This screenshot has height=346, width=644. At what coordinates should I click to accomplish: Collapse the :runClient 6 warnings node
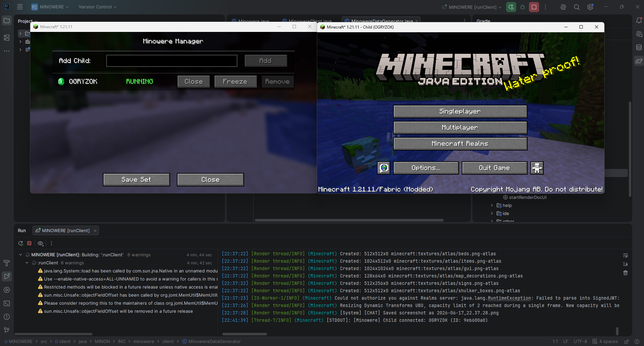coord(27,263)
